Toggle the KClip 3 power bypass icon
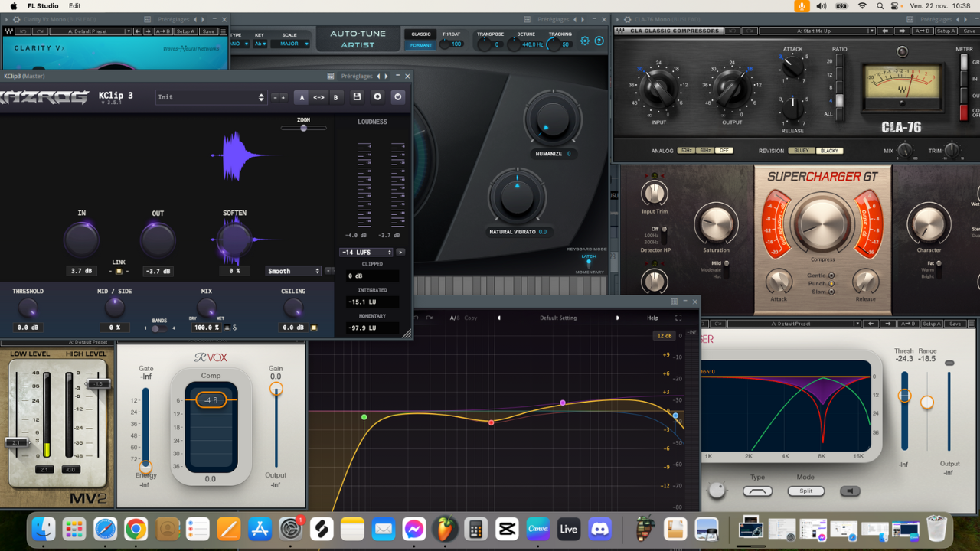 coord(397,97)
